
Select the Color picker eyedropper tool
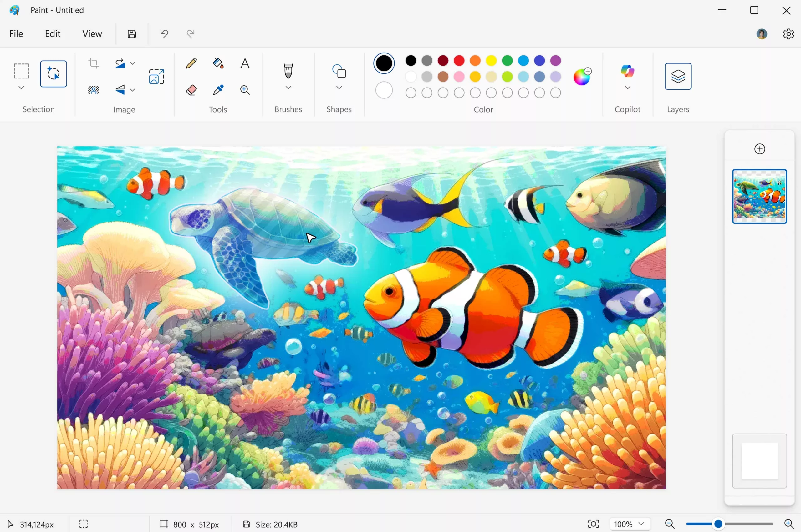point(218,90)
